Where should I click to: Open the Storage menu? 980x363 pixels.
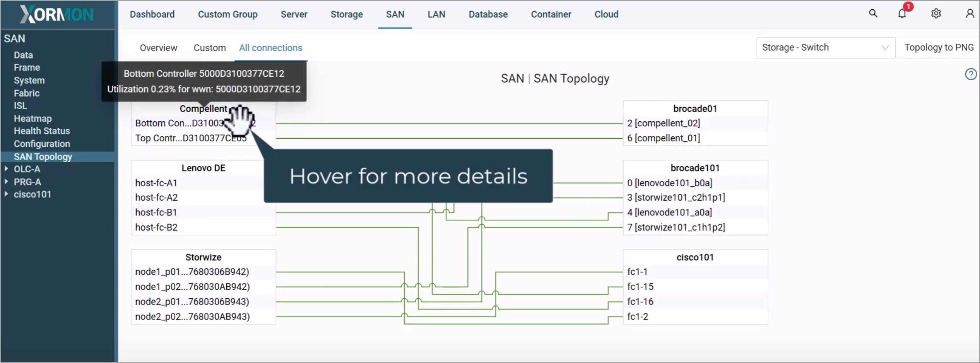(x=347, y=14)
